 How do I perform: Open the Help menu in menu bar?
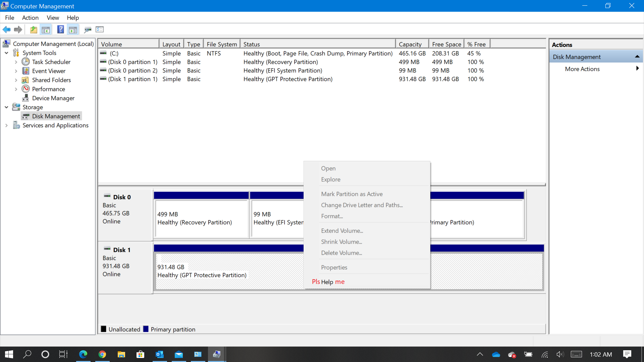(x=73, y=17)
